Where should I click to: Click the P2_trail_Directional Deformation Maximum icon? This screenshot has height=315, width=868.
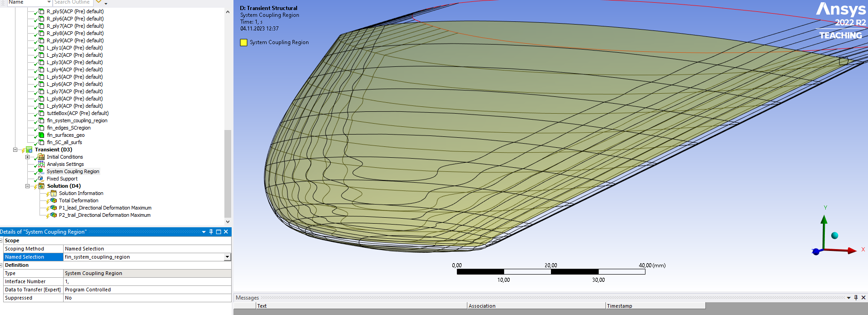coord(54,215)
